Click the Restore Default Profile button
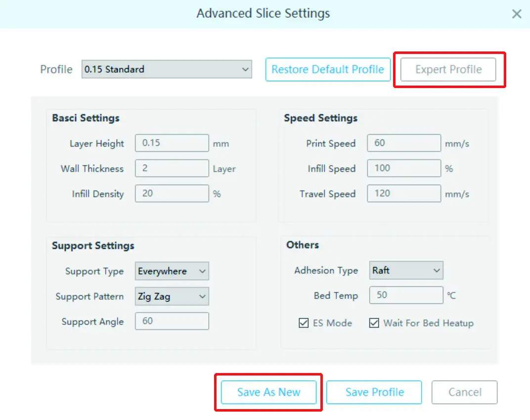Viewport: 530px width, 420px height. click(x=327, y=69)
